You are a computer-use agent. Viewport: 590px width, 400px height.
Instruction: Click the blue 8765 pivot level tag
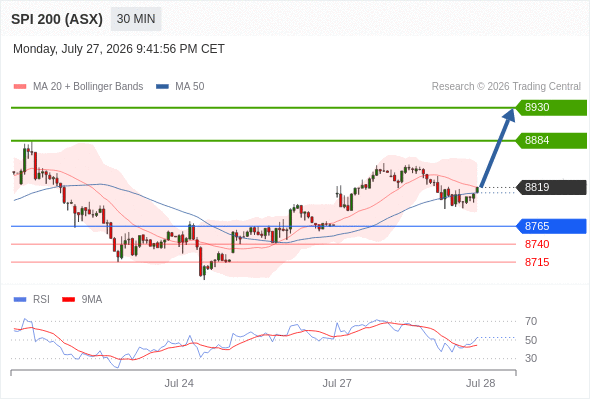551,227
